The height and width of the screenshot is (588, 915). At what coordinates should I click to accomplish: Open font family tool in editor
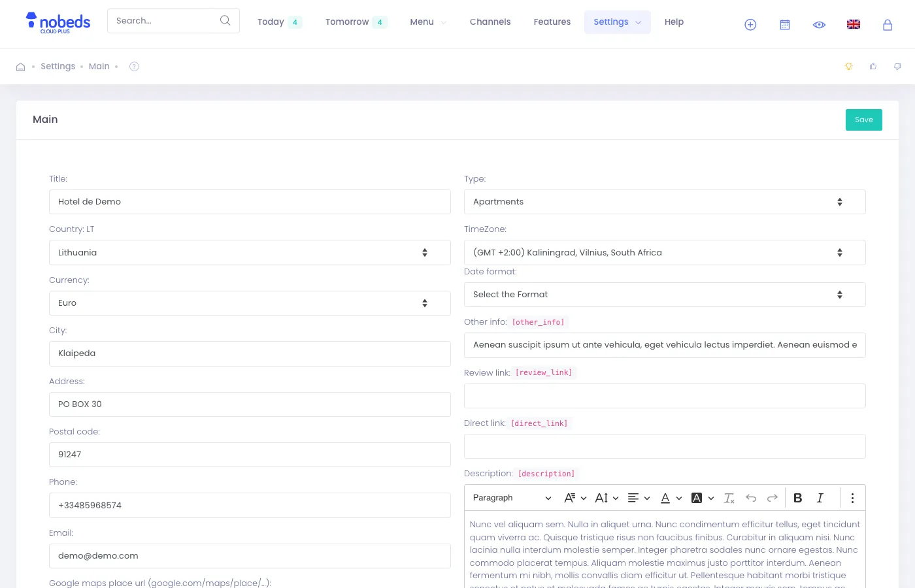pos(575,498)
